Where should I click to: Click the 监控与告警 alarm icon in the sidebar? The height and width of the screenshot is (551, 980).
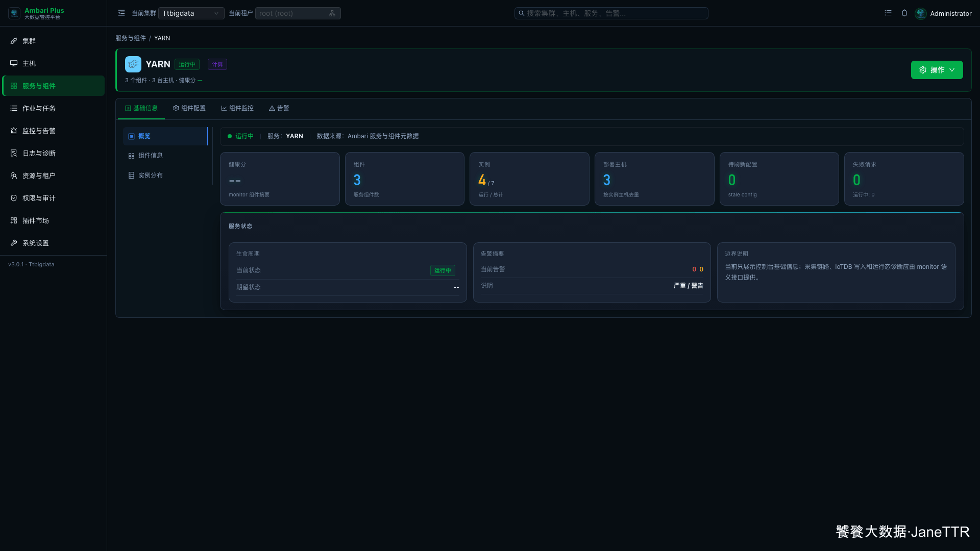click(x=14, y=131)
